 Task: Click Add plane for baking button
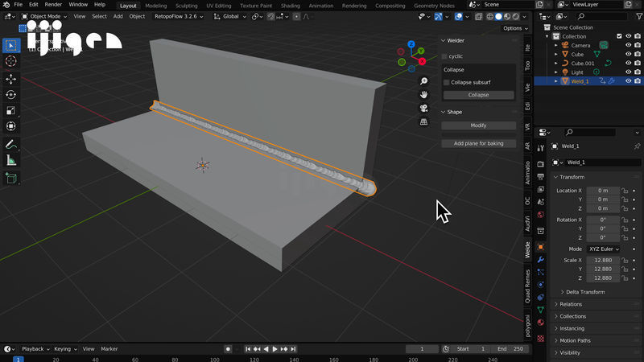pyautogui.click(x=478, y=144)
